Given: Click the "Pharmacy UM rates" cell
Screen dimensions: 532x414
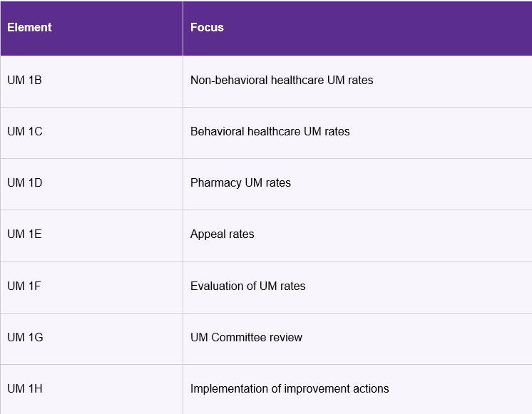Looking at the screenshot, I should tap(240, 183).
